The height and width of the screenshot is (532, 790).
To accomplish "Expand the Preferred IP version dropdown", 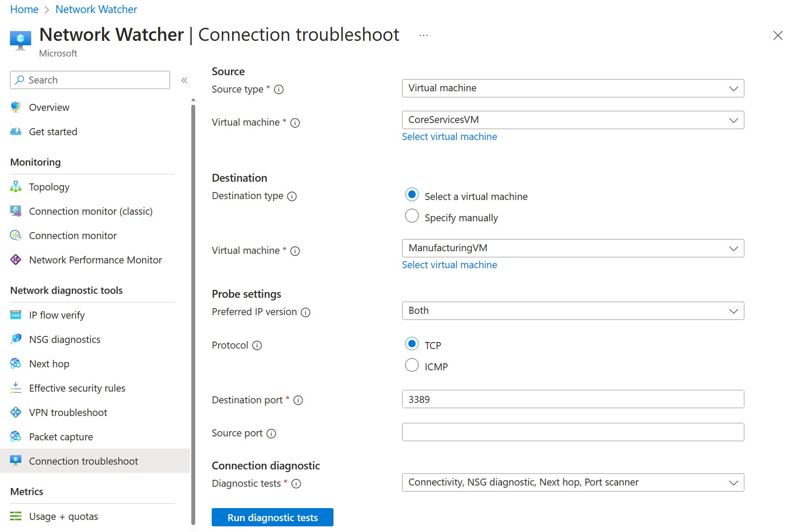I will click(572, 310).
